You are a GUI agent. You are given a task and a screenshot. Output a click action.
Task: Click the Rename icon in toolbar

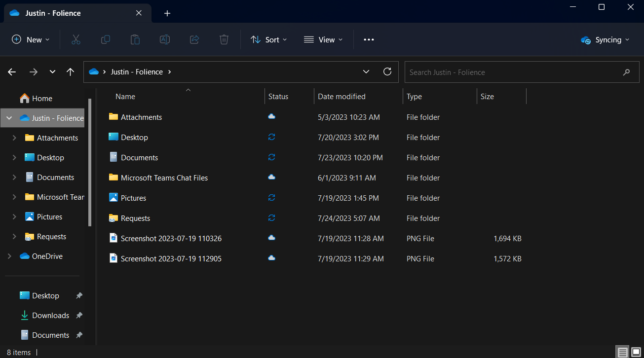click(164, 39)
